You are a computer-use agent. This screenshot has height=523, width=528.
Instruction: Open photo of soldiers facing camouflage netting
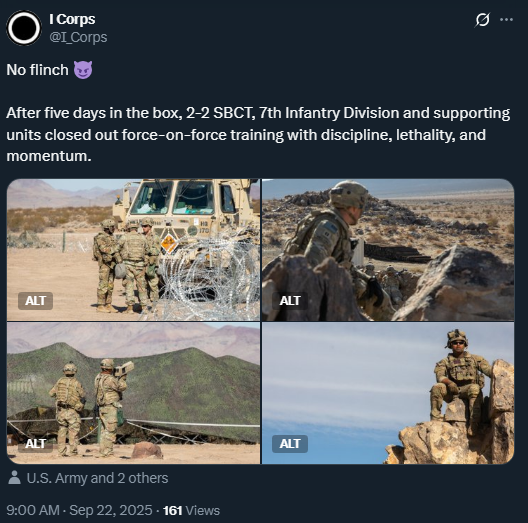coord(133,393)
